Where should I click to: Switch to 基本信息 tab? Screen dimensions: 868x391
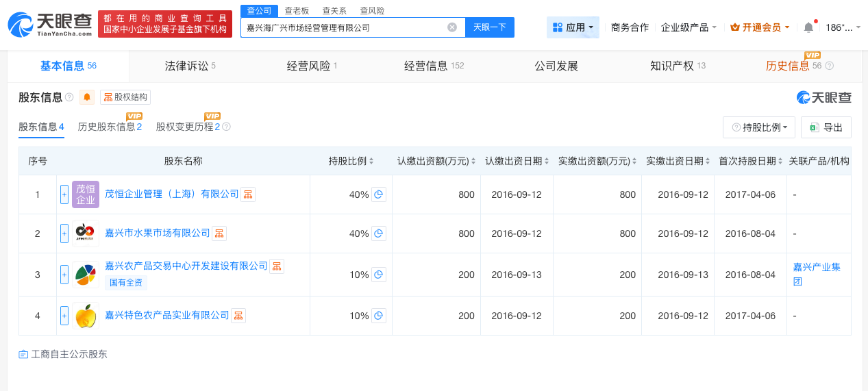tap(69, 66)
